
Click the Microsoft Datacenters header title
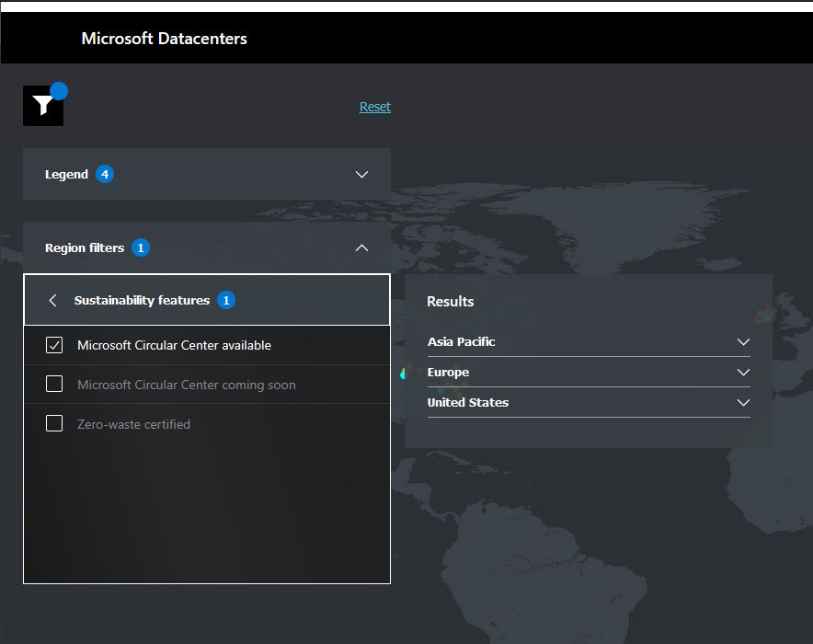point(164,38)
